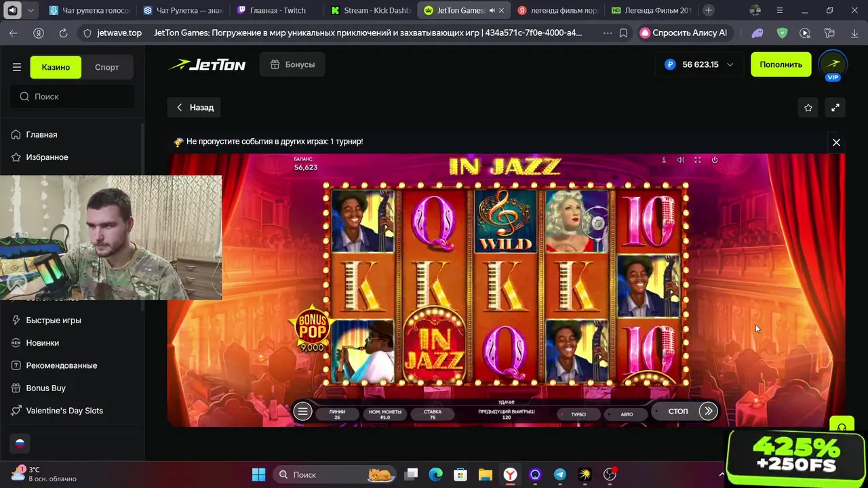Open Главная in the sidebar

click(x=41, y=134)
